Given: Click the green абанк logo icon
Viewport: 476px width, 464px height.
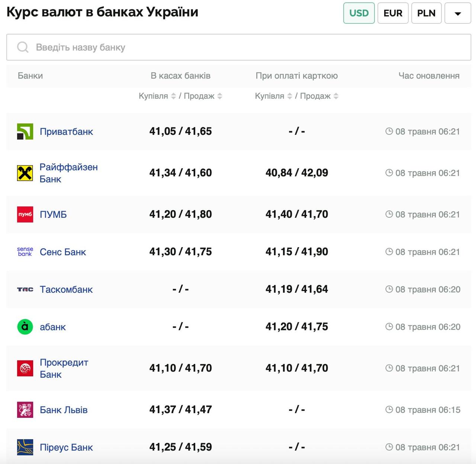Looking at the screenshot, I should pos(25,327).
